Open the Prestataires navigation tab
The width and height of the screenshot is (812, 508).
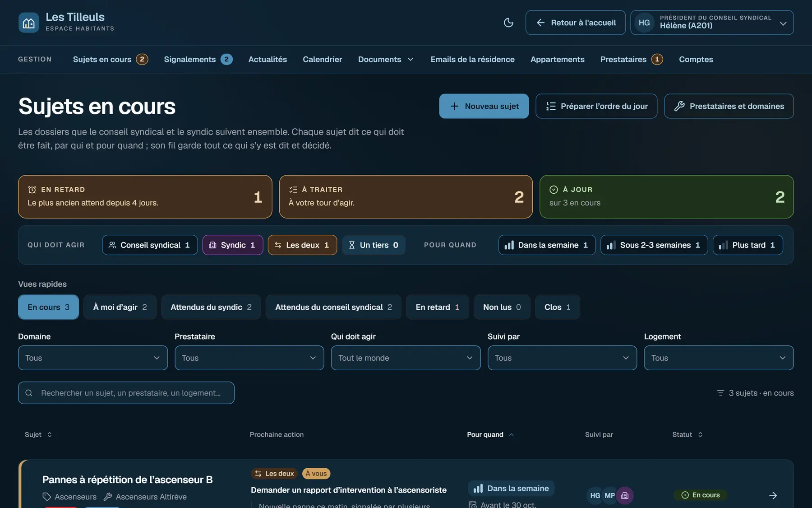point(632,60)
